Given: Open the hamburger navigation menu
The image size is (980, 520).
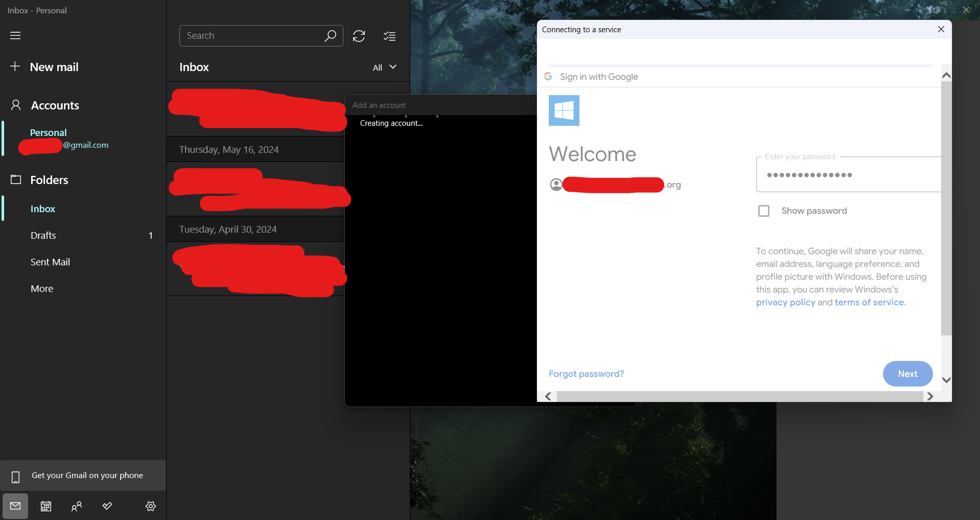Looking at the screenshot, I should coord(15,36).
